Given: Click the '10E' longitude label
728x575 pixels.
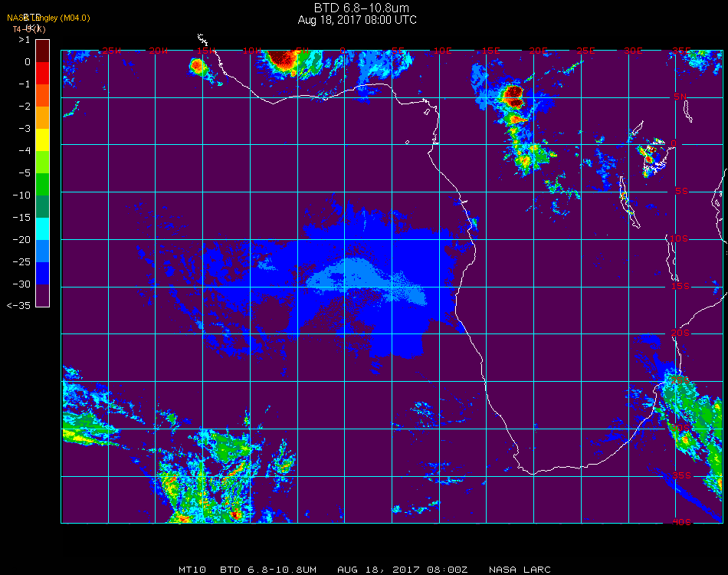Looking at the screenshot, I should [442, 51].
